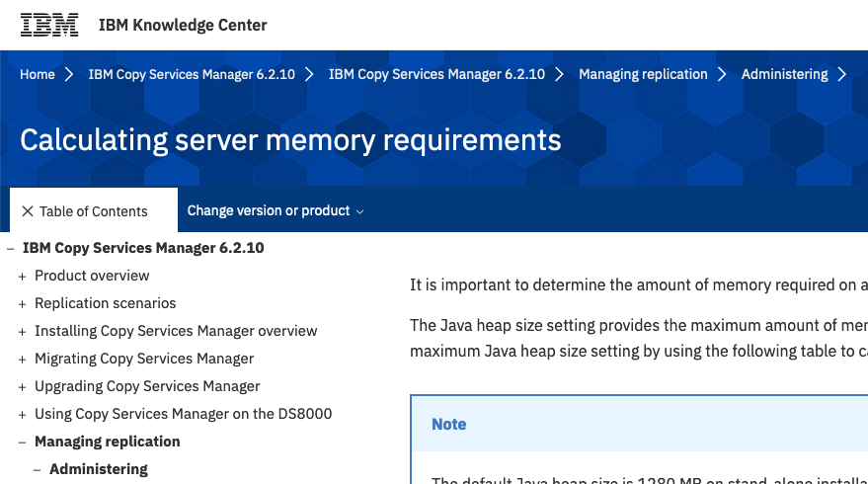Navigate to Managing replication breadcrumb
868x484 pixels.
point(643,74)
